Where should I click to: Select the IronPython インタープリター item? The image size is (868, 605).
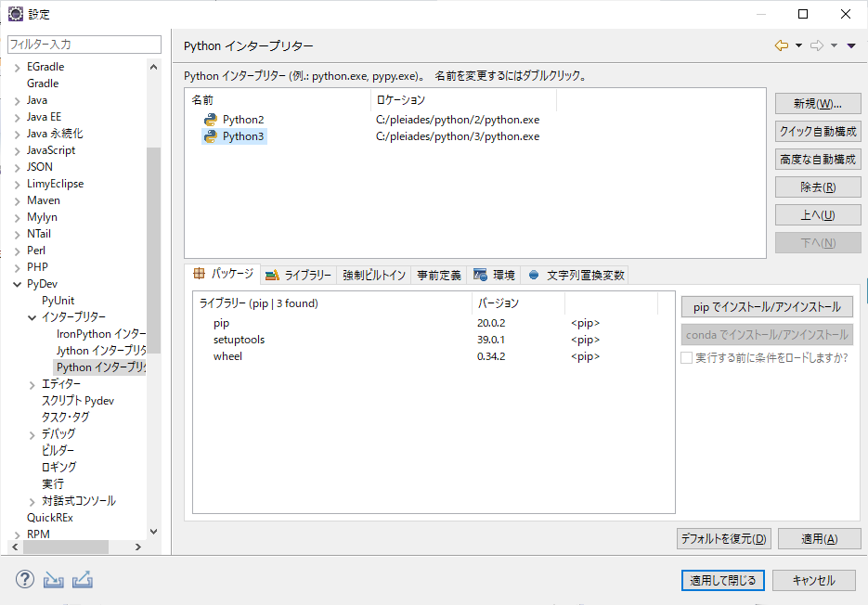tap(101, 334)
